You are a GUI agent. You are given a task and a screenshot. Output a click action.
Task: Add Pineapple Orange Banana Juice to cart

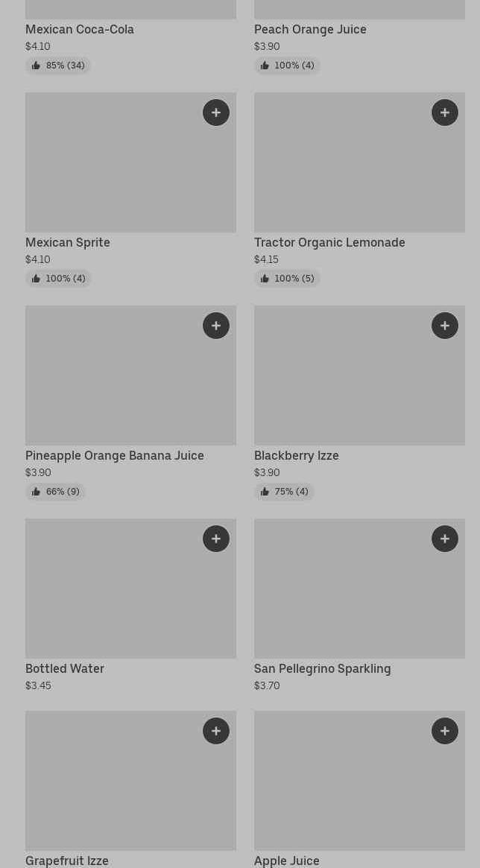coord(216,326)
